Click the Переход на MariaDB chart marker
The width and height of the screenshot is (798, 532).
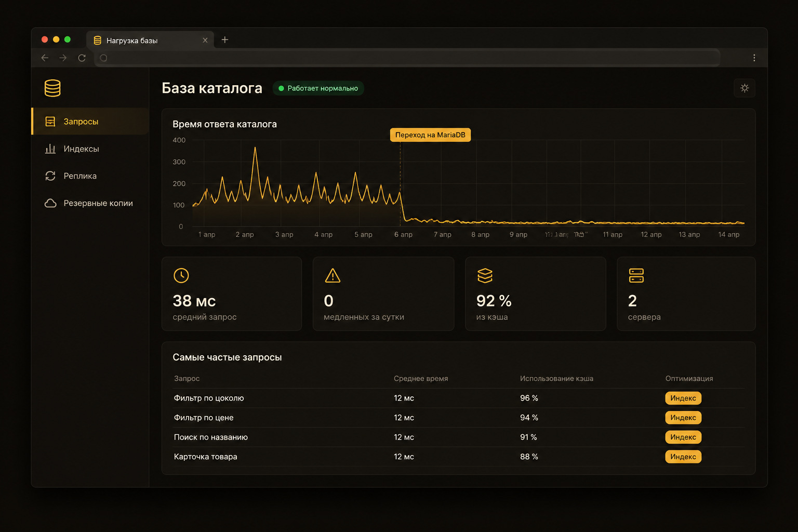(x=430, y=135)
